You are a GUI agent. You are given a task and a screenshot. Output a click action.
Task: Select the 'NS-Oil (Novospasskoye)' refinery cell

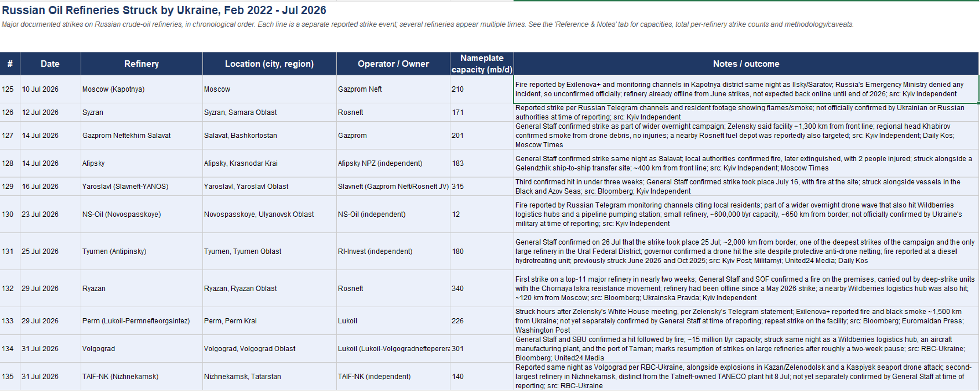tap(142, 214)
